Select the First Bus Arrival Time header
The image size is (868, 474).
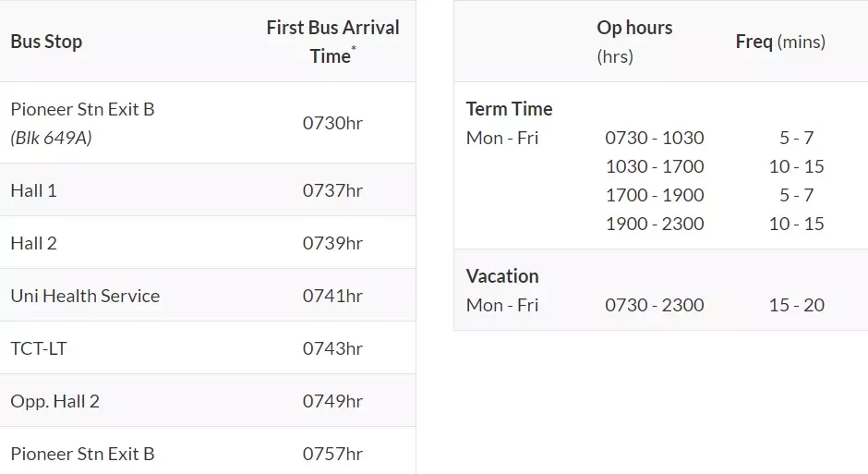point(332,42)
